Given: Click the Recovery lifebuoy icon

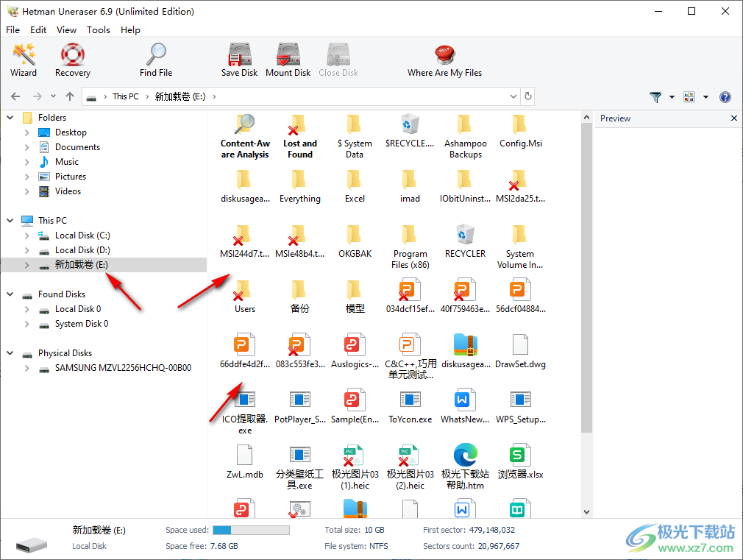Looking at the screenshot, I should (x=73, y=60).
